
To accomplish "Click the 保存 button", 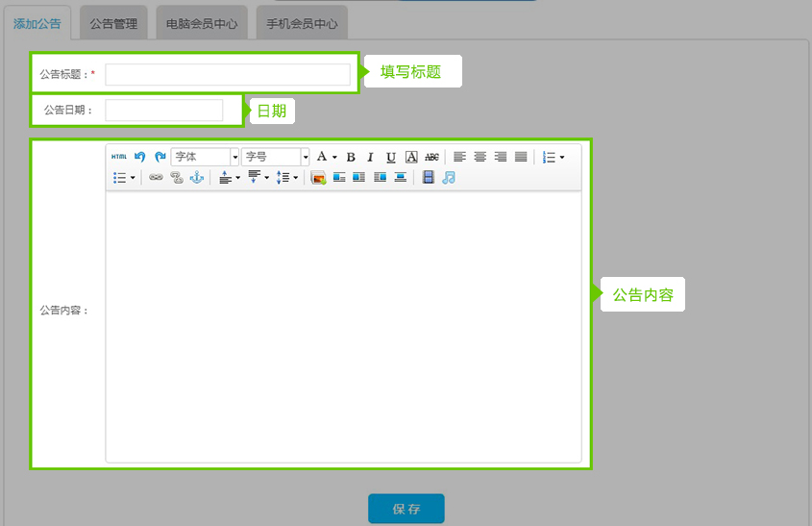I will [x=406, y=509].
